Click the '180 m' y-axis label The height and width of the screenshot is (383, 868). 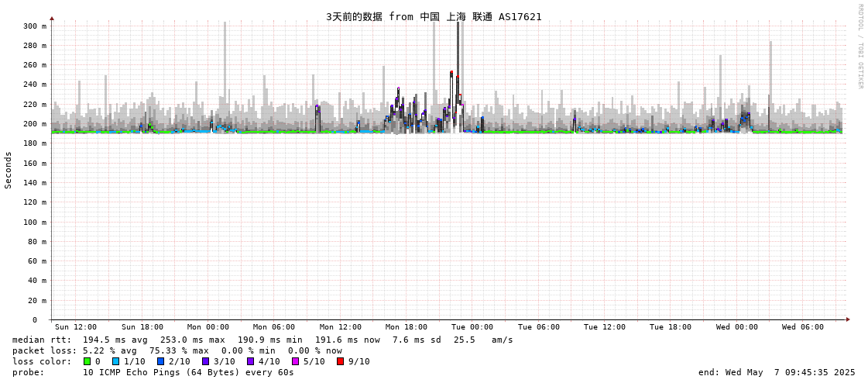pos(35,143)
